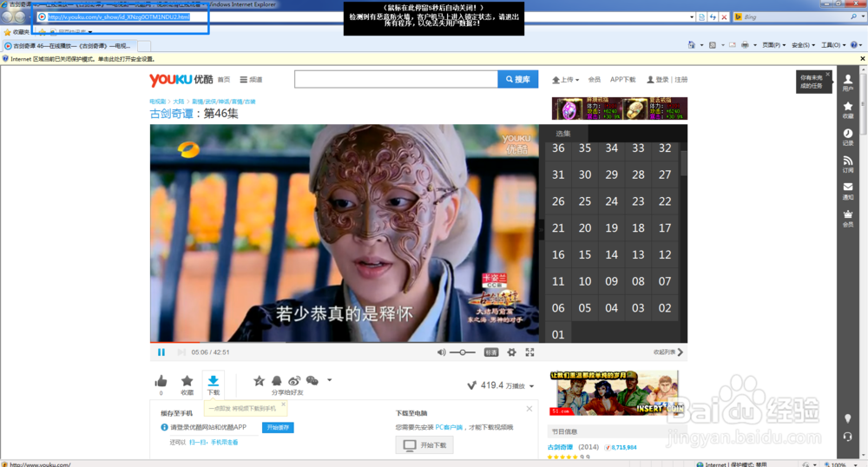Open IE 页面(P) menu
The width and height of the screenshot is (868, 467).
[x=773, y=45]
